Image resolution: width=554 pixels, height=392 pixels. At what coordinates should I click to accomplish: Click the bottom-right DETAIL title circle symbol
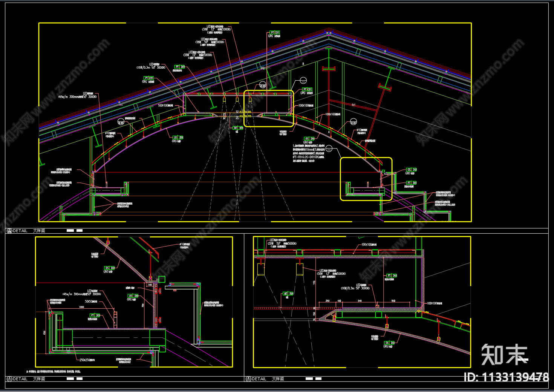pos(248,379)
